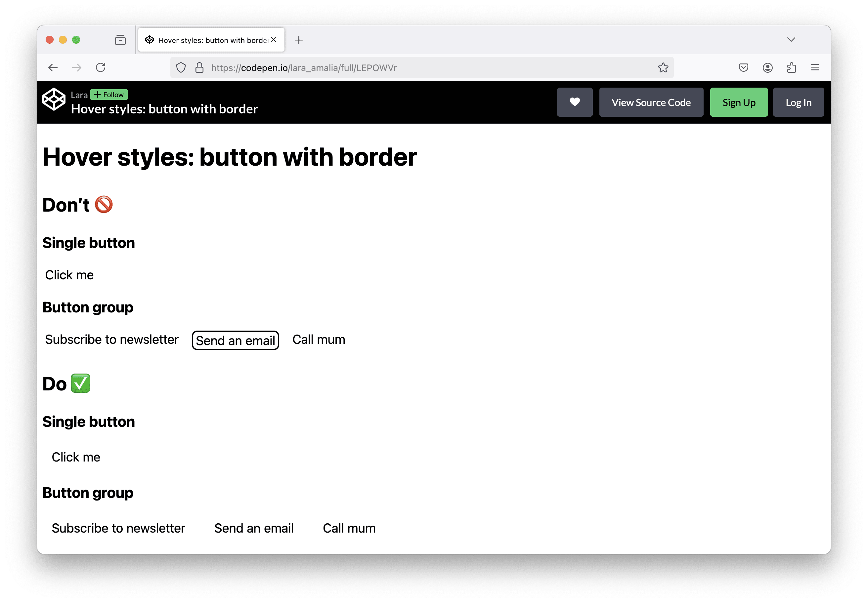Favorite this pen via the heart icon
868x603 pixels.
coord(575,102)
